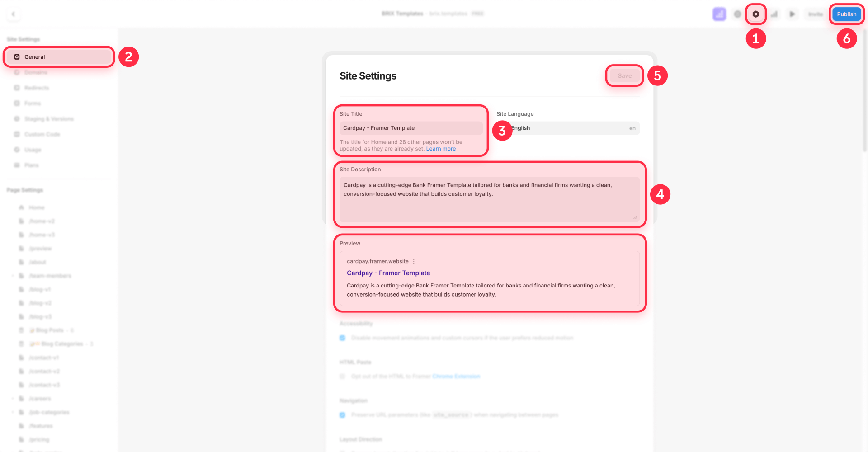Click the Invite button
The image size is (868, 452).
816,14
